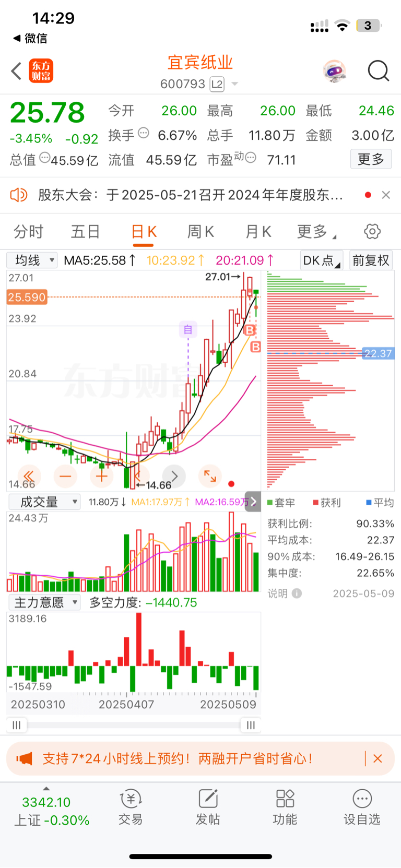Tap the 90%成本 16.49-26.15 value
Screen dimensions: 401x868
(x=364, y=556)
